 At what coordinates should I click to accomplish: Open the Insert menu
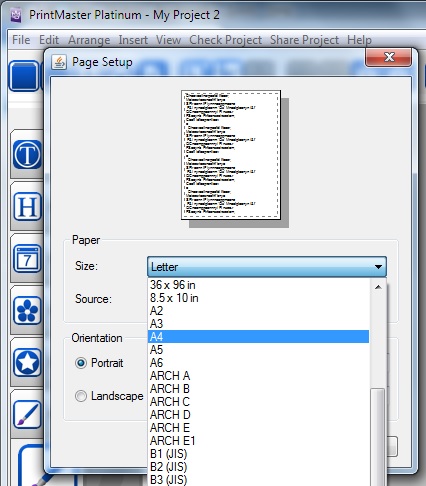click(x=133, y=40)
